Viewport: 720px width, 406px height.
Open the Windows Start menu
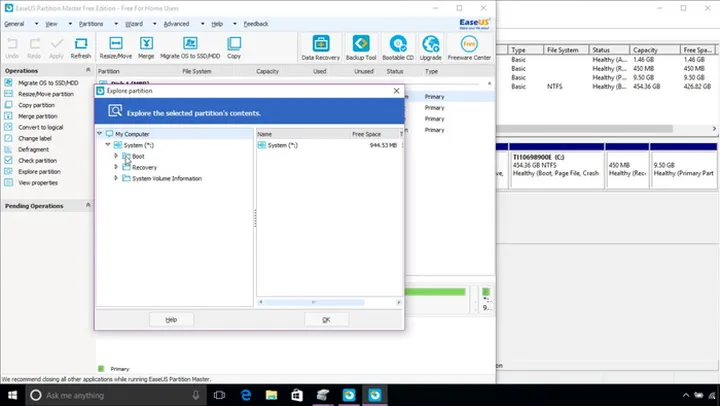click(12, 395)
